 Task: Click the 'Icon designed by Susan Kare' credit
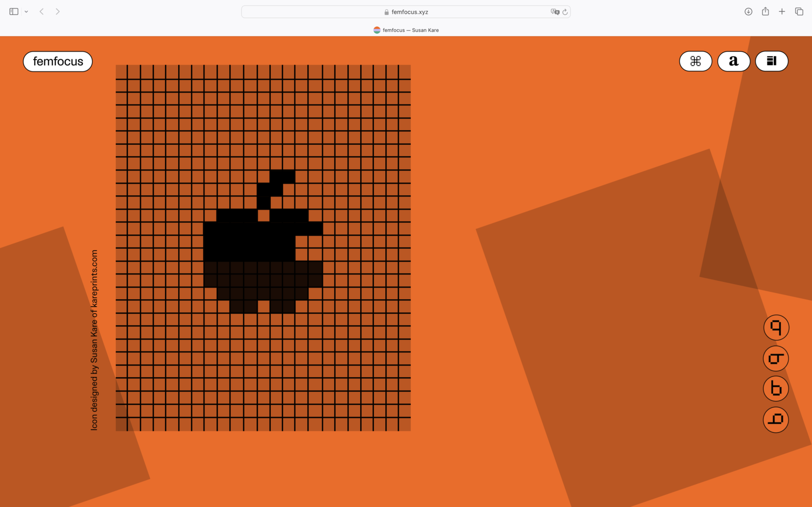point(94,340)
